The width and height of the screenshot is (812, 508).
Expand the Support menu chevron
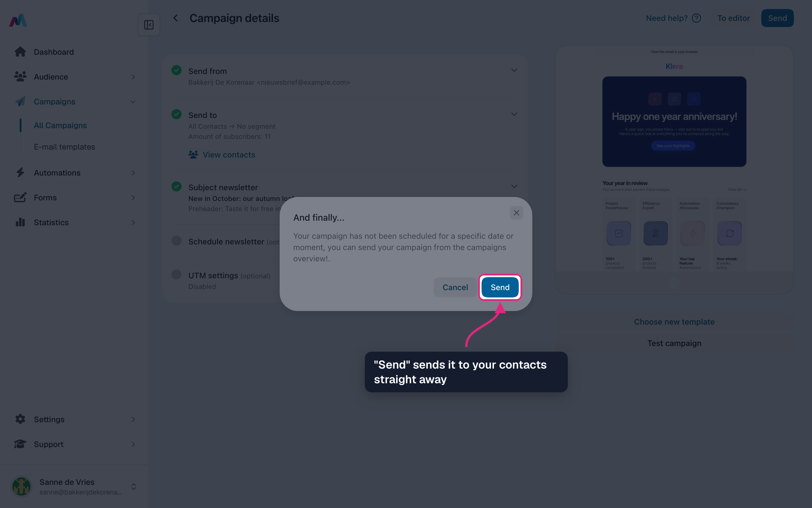133,444
